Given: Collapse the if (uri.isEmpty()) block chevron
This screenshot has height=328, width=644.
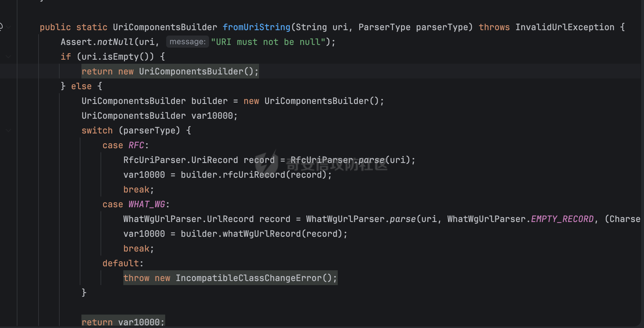Looking at the screenshot, I should (9, 57).
